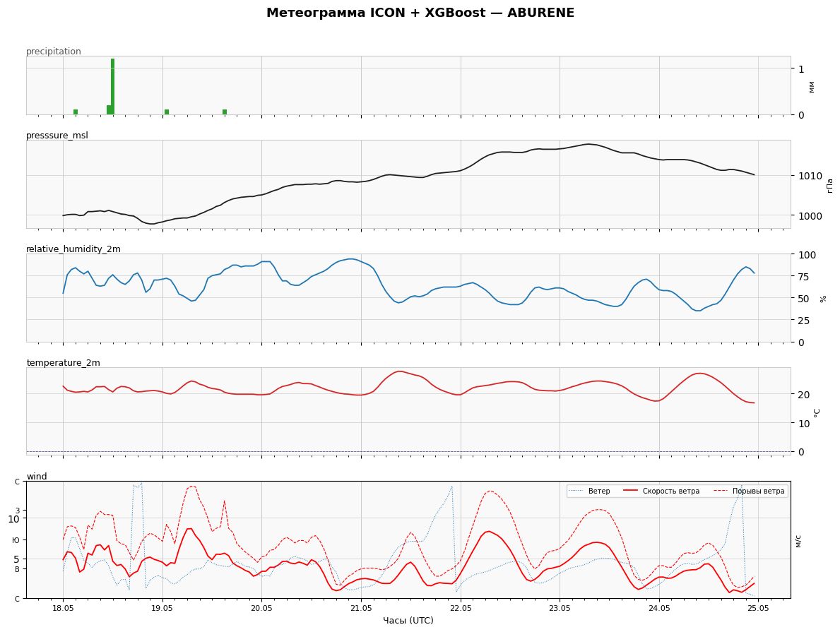Click the 'гПа' pressure unit label
This screenshot has height=632, width=840.
[x=829, y=185]
